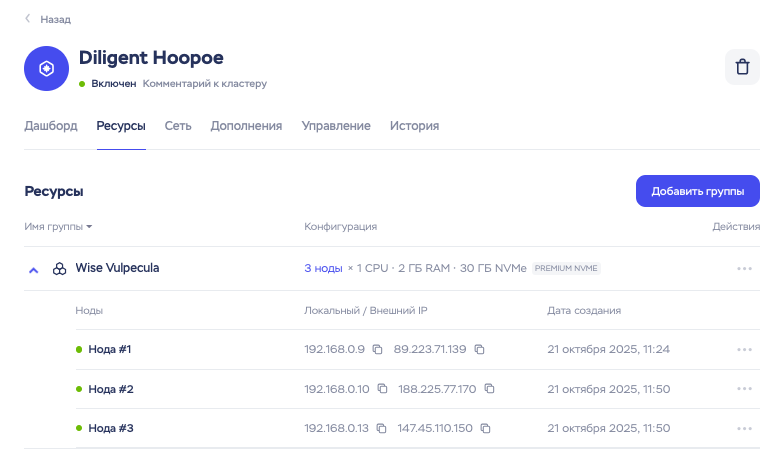Copy external IP 89.223.71.139

click(480, 350)
